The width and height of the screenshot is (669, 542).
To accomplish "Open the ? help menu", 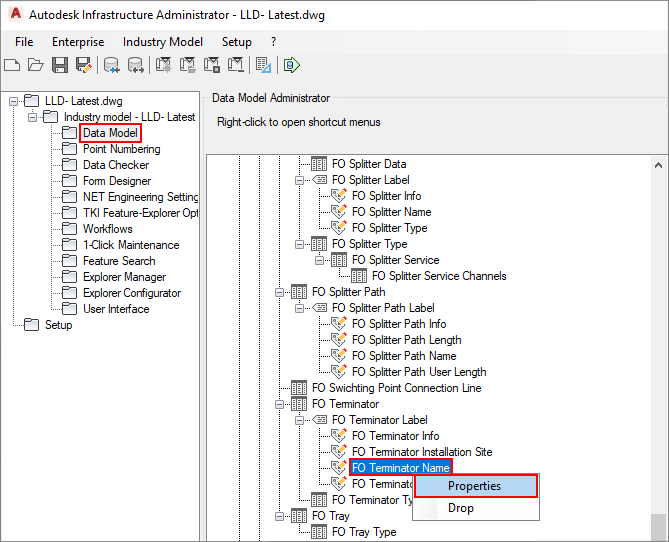I will tap(273, 42).
